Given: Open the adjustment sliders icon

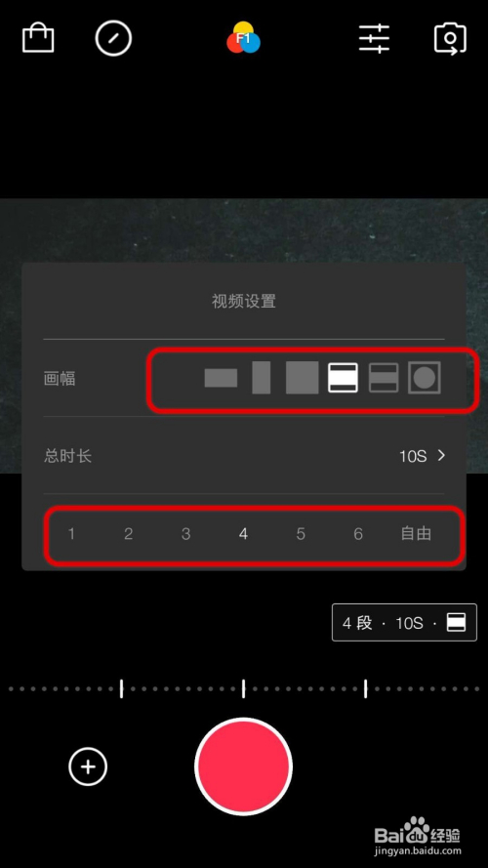Looking at the screenshot, I should tap(374, 39).
